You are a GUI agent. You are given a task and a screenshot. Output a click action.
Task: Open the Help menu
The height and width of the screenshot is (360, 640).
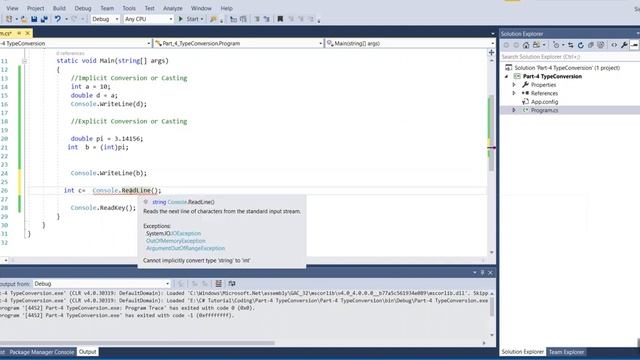pyautogui.click(x=227, y=8)
